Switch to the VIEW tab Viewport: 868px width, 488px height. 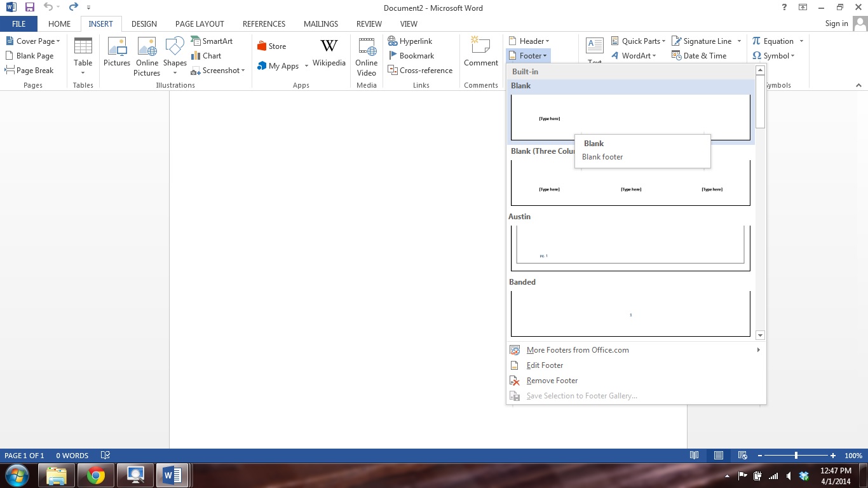pyautogui.click(x=409, y=24)
